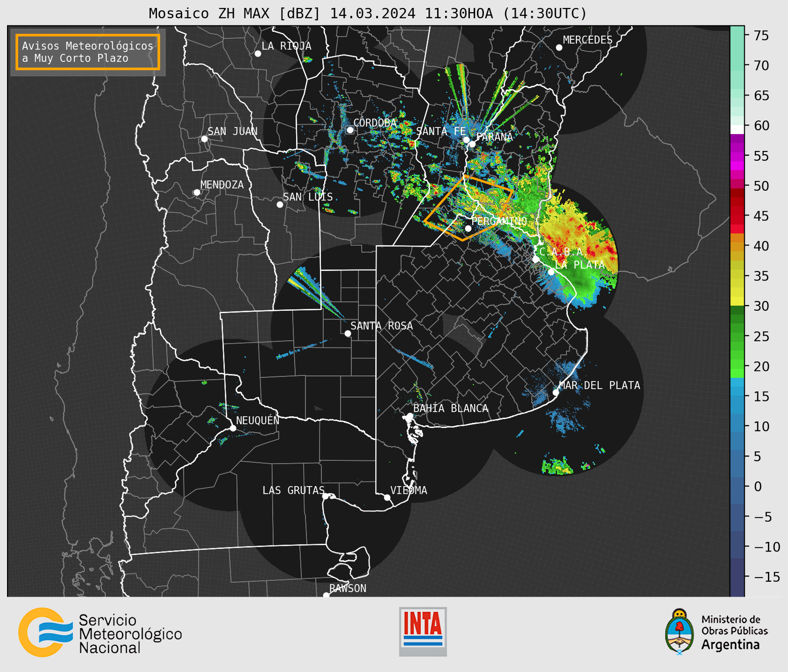Click the LA PLATA city marker dot
This screenshot has width=788, height=672.
(551, 272)
